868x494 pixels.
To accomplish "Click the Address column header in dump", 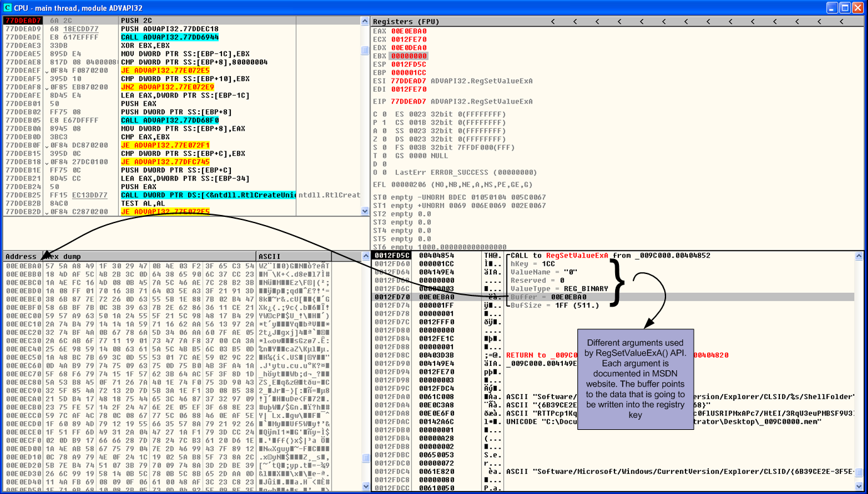I will click(x=21, y=256).
